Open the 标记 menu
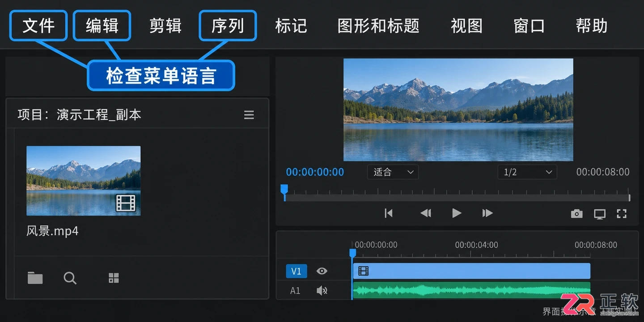Viewport: 644px width, 322px height. pyautogui.click(x=291, y=26)
